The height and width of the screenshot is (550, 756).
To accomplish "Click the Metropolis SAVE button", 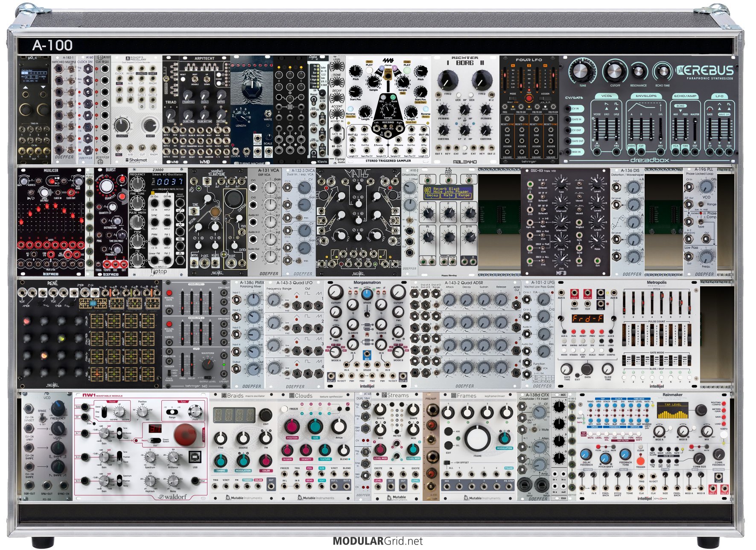I will (x=601, y=341).
